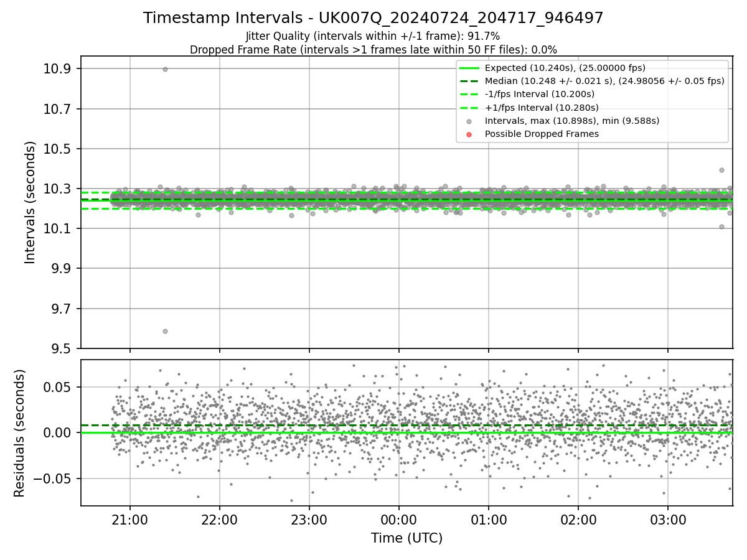Click the outlier point near 10.9 seconds
The height and width of the screenshot is (560, 747).
165,69
